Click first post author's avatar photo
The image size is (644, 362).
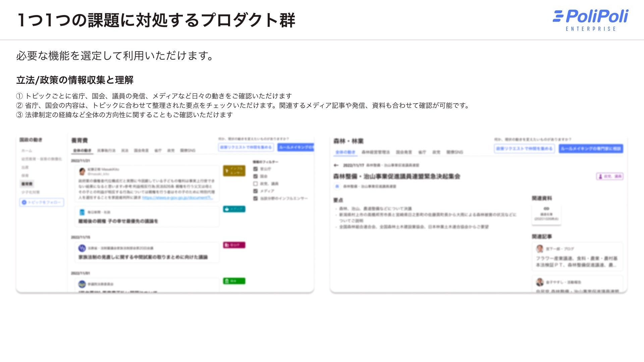pyautogui.click(x=82, y=172)
